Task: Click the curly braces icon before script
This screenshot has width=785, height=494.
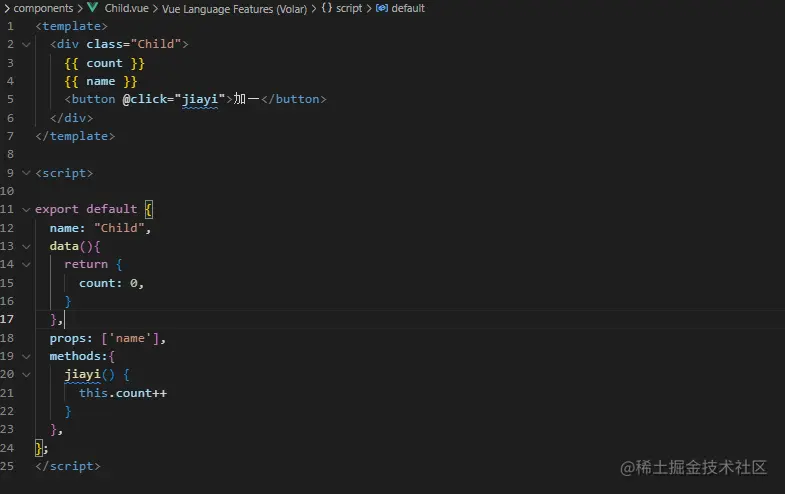Action: (x=326, y=8)
